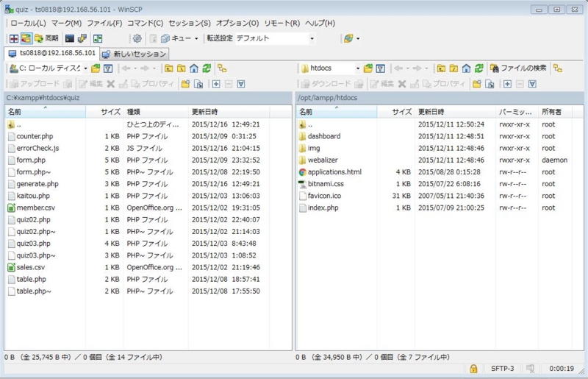Open the リモート(R) menu
The height and width of the screenshot is (379, 588).
click(x=282, y=24)
